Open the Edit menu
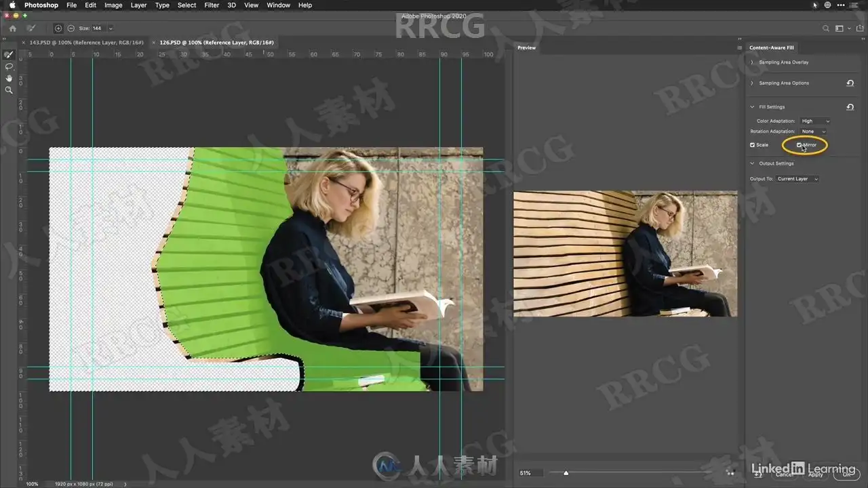The width and height of the screenshot is (868, 488). [x=90, y=5]
